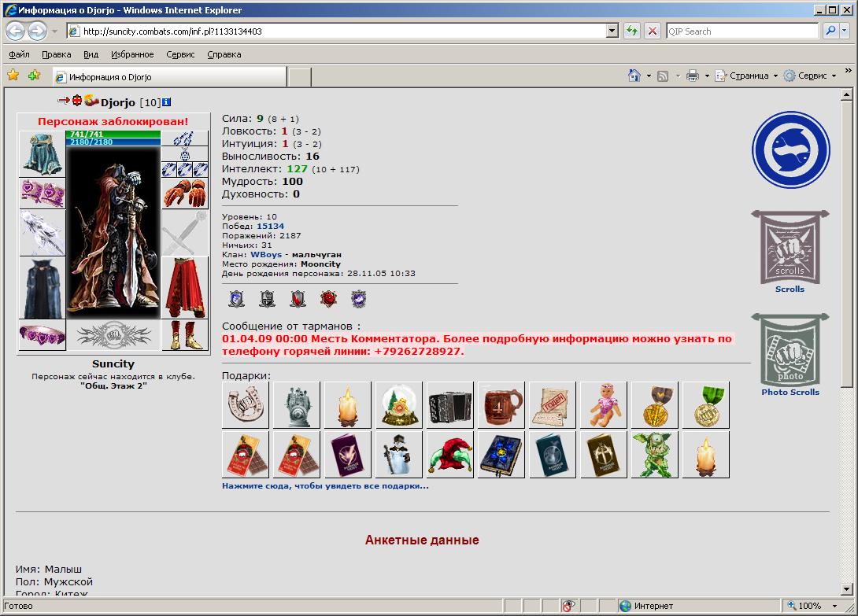Open the Правка menu
858x616 pixels.
(x=57, y=54)
